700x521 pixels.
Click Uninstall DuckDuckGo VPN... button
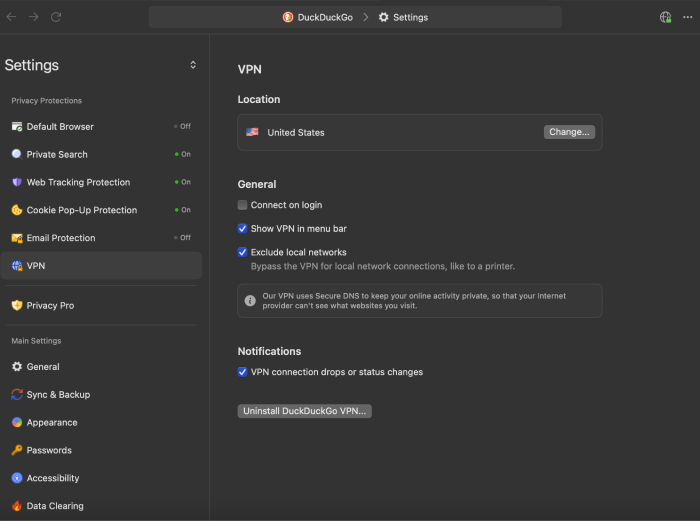coord(304,411)
